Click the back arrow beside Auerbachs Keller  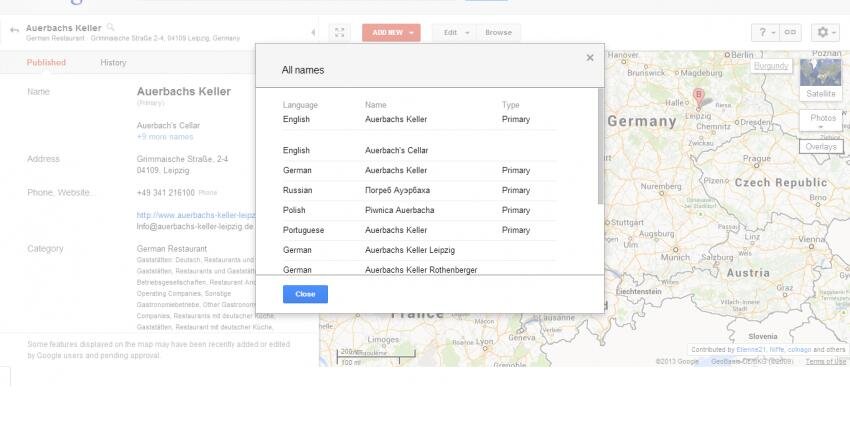15,29
